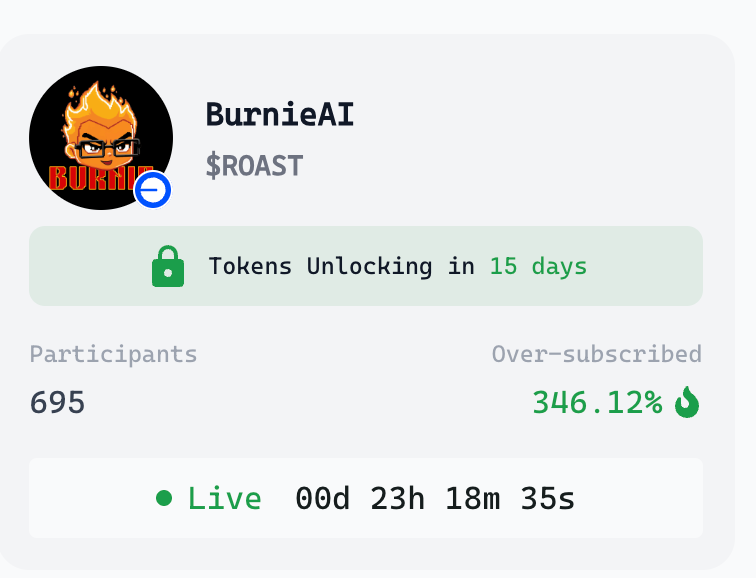Image resolution: width=756 pixels, height=578 pixels.
Task: Click the green '15 days' text
Action: 538,266
